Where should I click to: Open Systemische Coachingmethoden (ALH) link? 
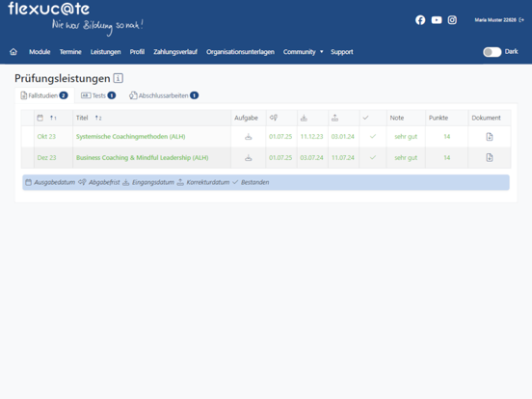point(131,137)
